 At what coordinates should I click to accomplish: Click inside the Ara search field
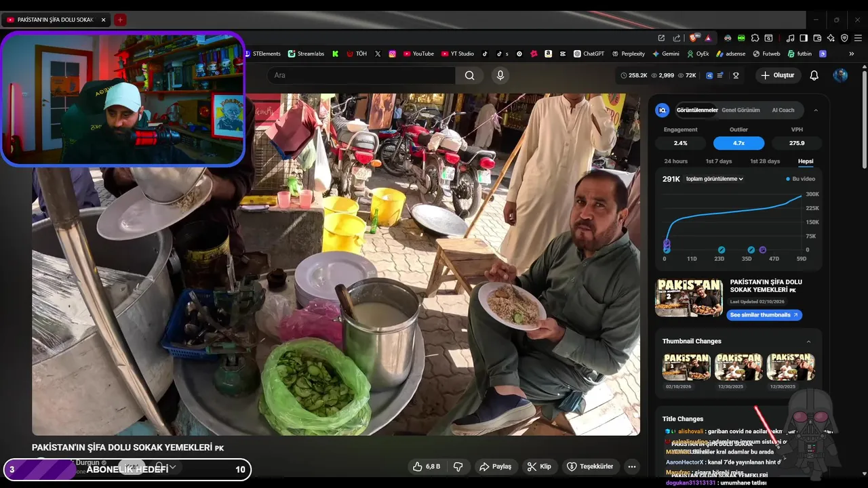361,75
